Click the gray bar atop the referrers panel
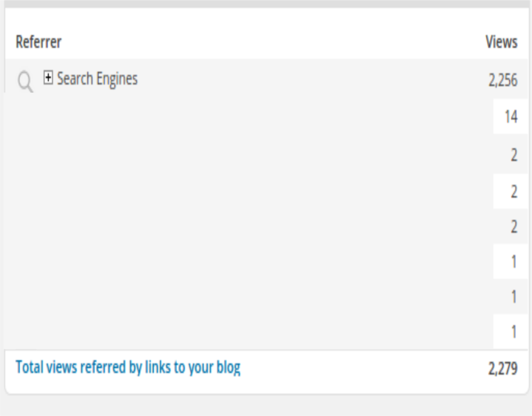The width and height of the screenshot is (532, 416). pos(266,4)
